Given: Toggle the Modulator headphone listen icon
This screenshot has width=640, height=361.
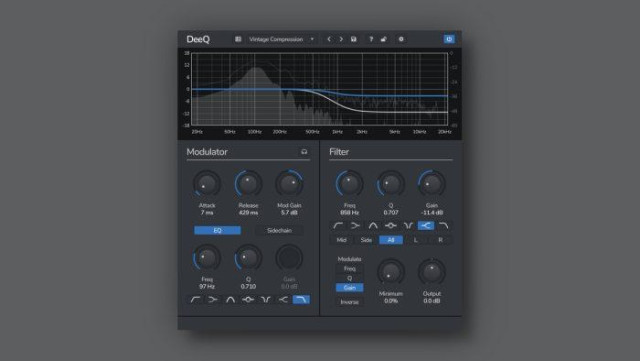Looking at the screenshot, I should [x=304, y=152].
